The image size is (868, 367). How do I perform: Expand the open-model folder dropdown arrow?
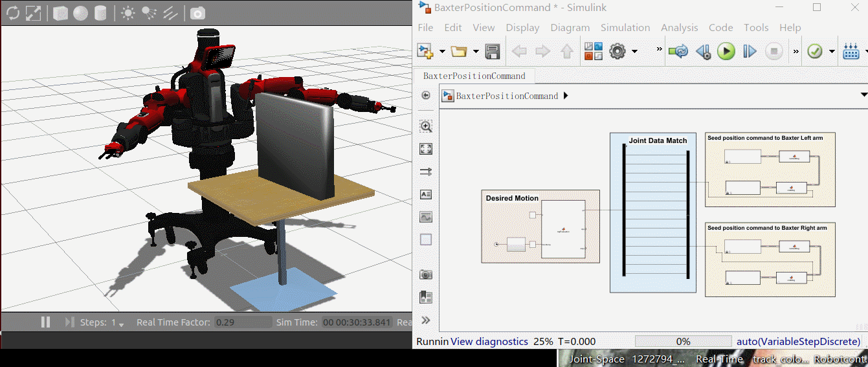coord(476,51)
